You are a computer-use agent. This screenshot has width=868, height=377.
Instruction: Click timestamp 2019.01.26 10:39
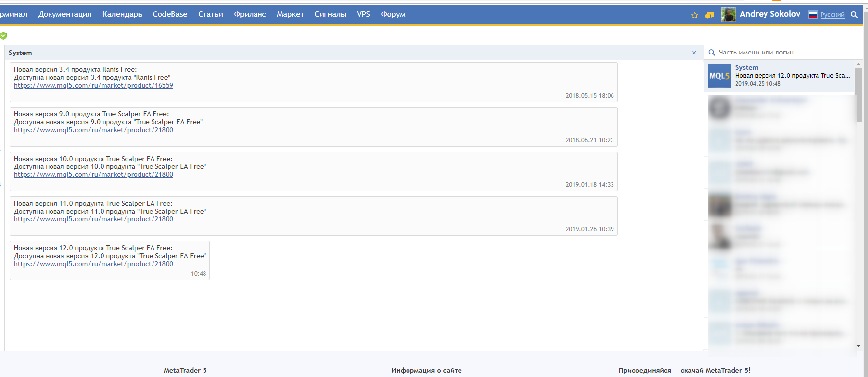click(590, 229)
